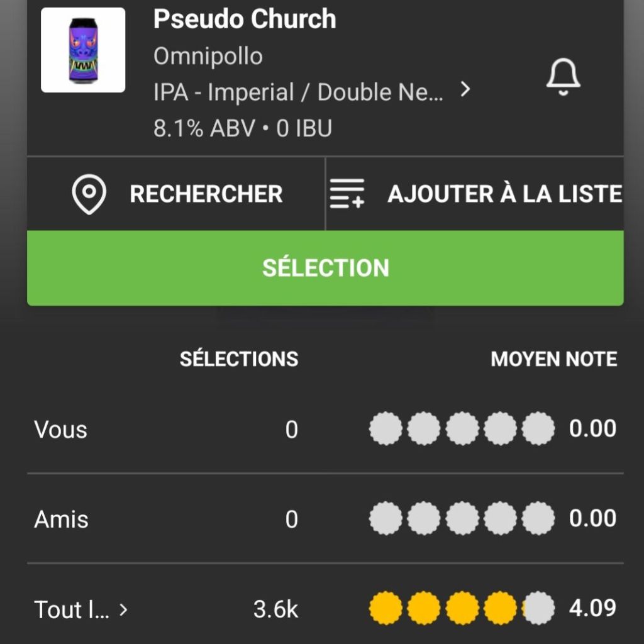This screenshot has width=644, height=644.
Task: Open the Omnipollo brewery link
Action: point(208,56)
